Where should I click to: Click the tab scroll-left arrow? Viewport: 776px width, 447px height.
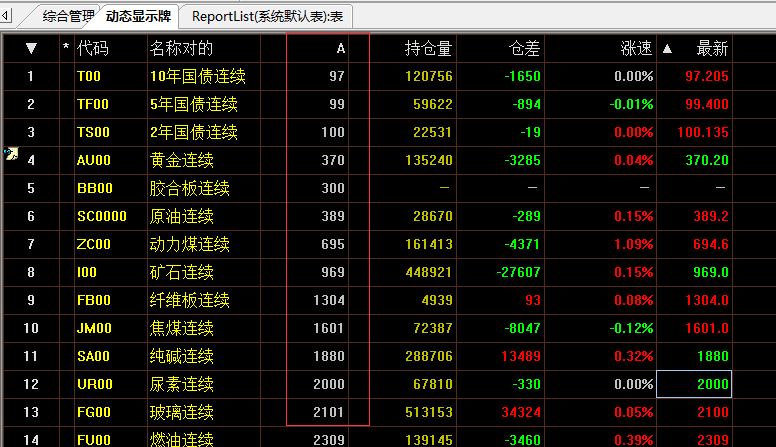tap(5, 16)
